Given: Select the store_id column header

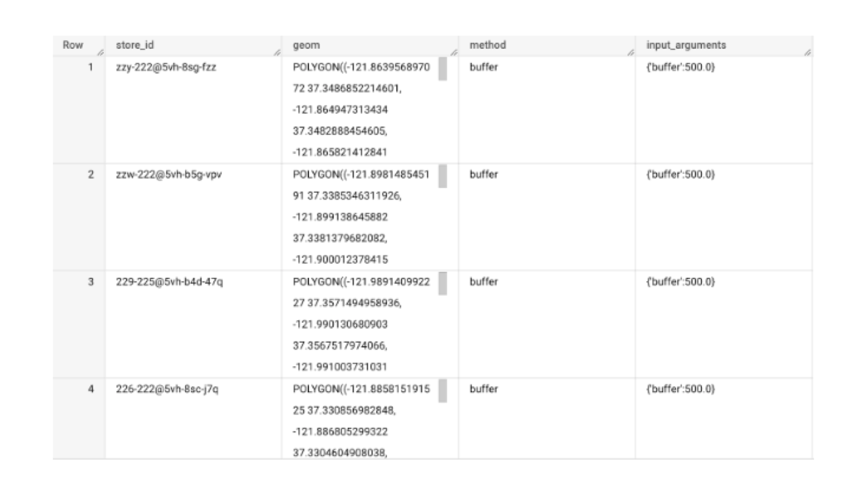Looking at the screenshot, I should point(135,45).
